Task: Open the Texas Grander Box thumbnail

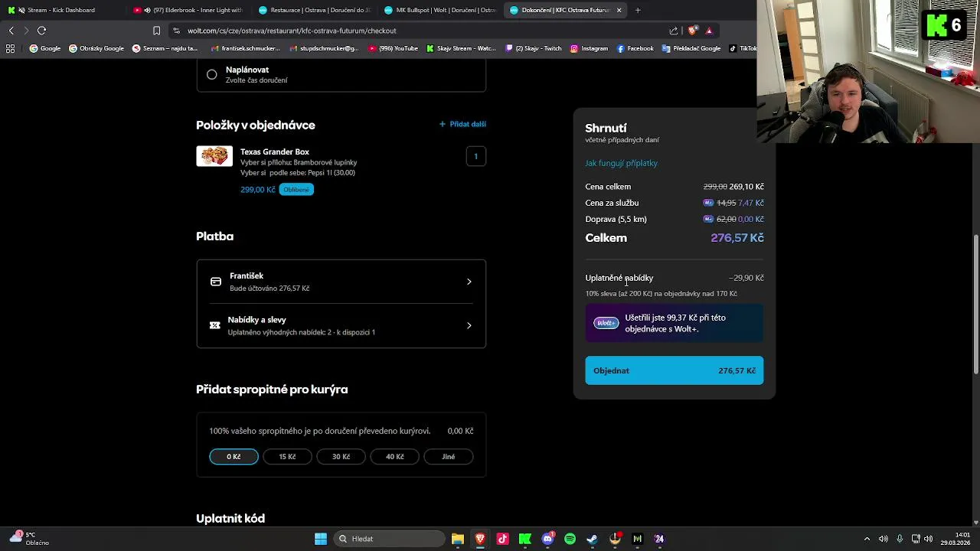Action: pos(214,156)
